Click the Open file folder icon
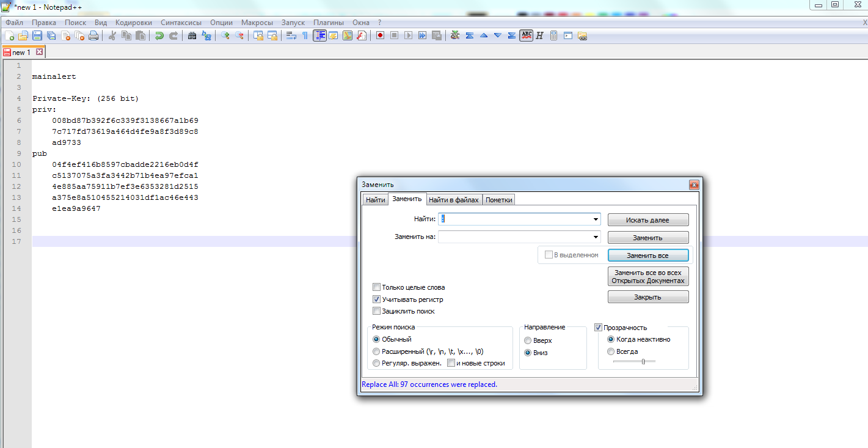This screenshot has height=448, width=868. click(23, 35)
